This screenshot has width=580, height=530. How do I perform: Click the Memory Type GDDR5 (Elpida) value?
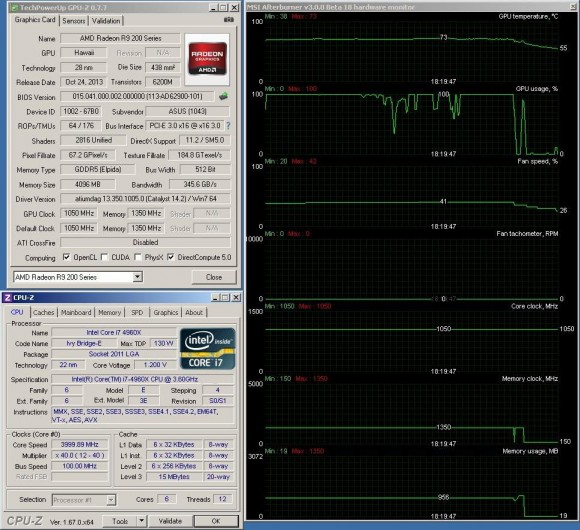[x=98, y=169]
